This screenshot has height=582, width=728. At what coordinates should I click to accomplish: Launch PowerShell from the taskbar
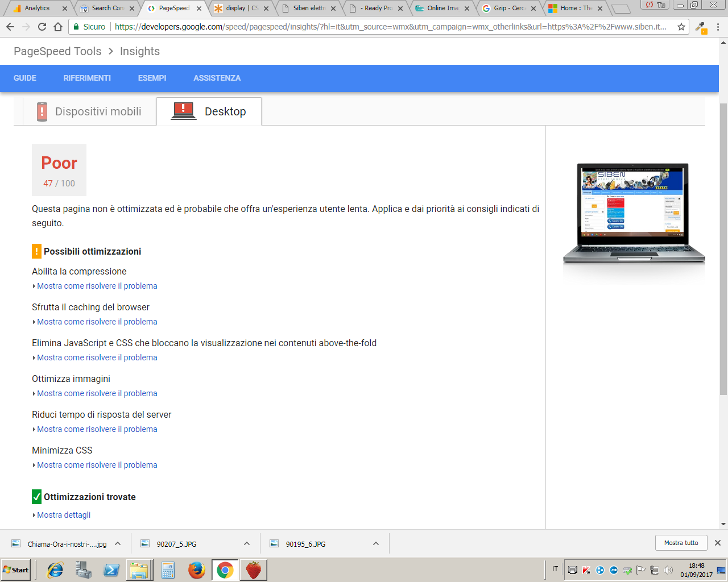(x=111, y=570)
